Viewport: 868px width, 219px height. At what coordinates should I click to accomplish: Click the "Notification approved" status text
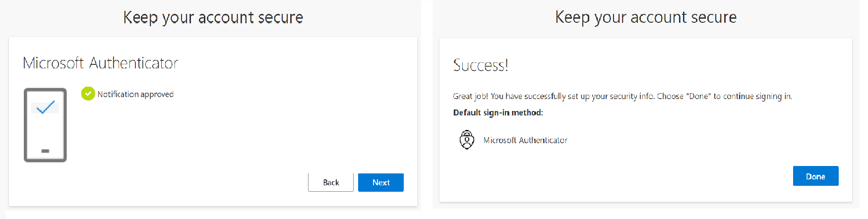pyautogui.click(x=135, y=94)
